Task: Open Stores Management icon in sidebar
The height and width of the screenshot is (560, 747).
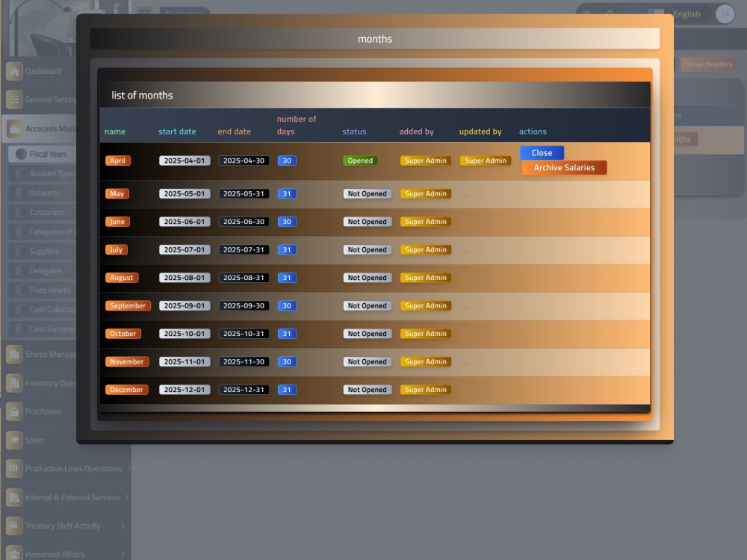Action: (x=14, y=354)
